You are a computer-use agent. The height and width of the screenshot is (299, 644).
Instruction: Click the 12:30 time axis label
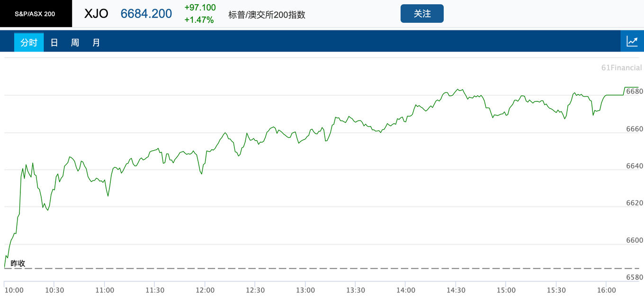click(x=255, y=290)
